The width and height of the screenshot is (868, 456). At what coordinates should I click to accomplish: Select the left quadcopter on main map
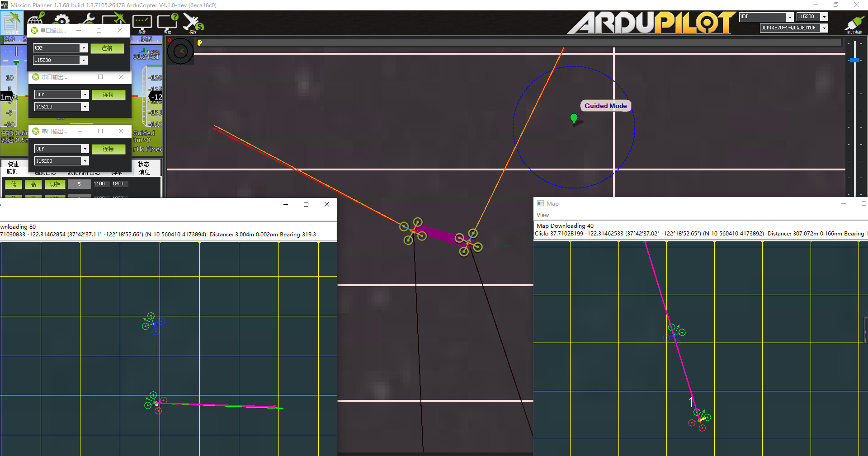[413, 231]
